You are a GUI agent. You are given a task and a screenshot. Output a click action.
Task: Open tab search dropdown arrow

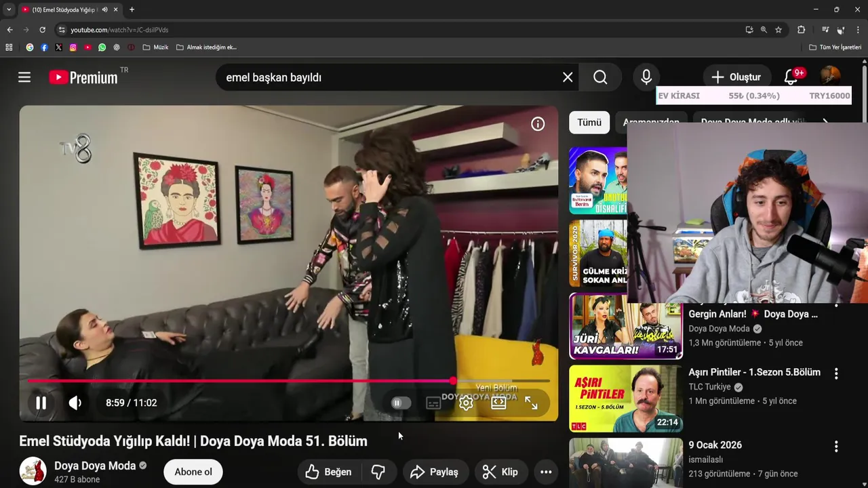pyautogui.click(x=9, y=9)
